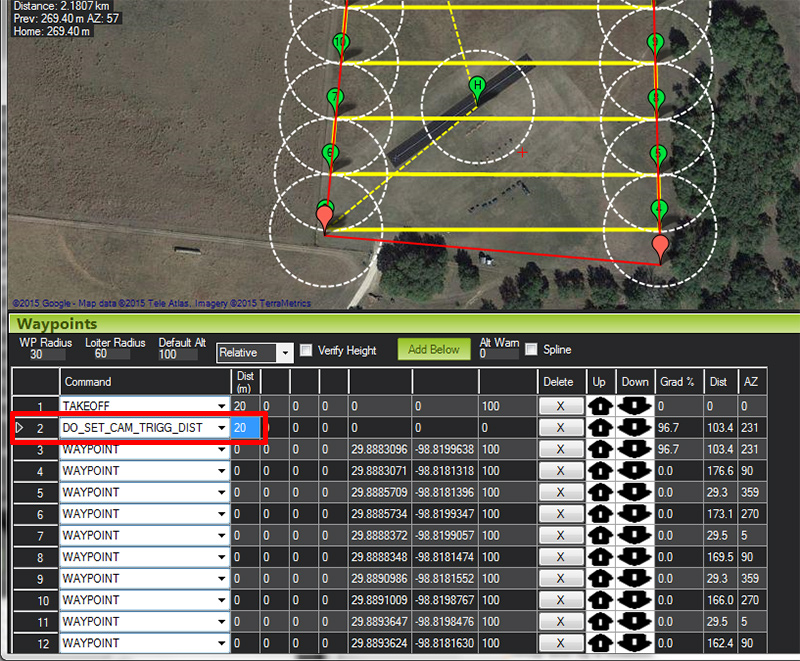Expand the TAKEOFF command dropdown
This screenshot has height=661, width=800.
tap(221, 406)
